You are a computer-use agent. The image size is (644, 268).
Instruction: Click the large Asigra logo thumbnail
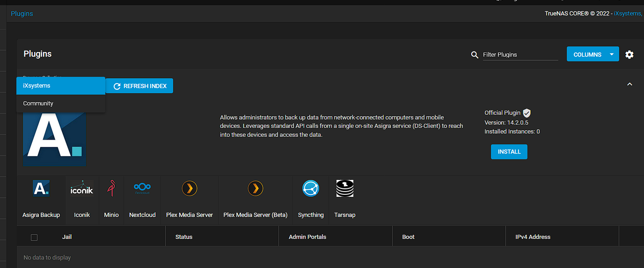click(x=54, y=138)
